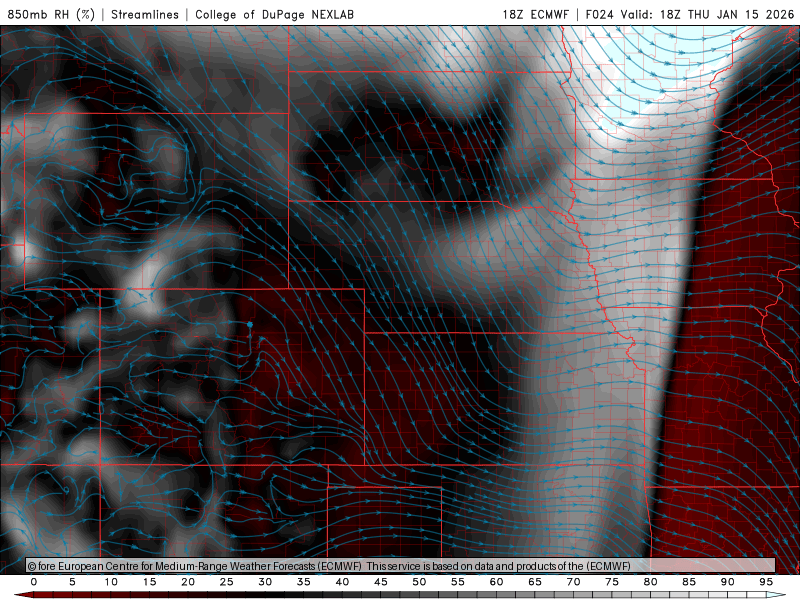Click the colorbar label "95"
800x600 pixels.
[766, 582]
